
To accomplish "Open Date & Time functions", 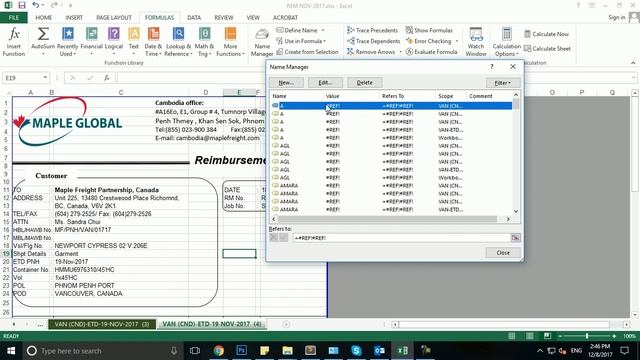I will (x=153, y=42).
